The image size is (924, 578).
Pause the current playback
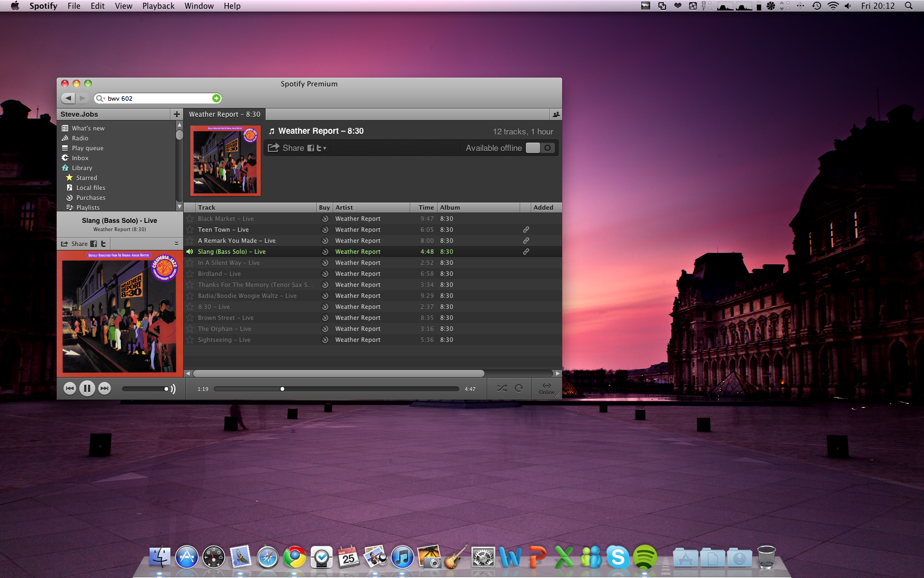87,389
